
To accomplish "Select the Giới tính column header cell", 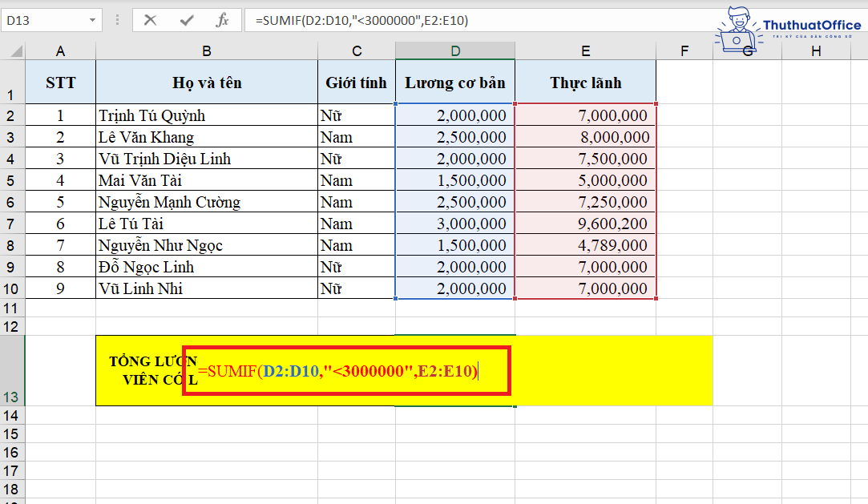I will [x=356, y=82].
